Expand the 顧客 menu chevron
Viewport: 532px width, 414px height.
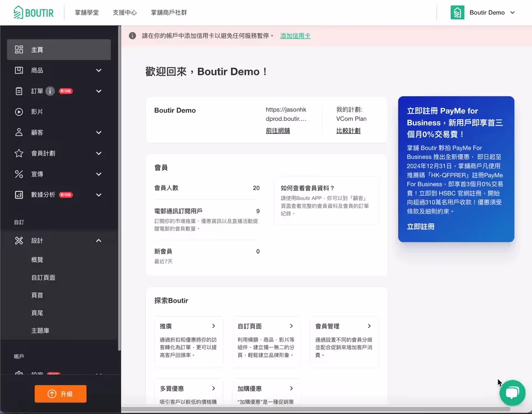point(99,132)
